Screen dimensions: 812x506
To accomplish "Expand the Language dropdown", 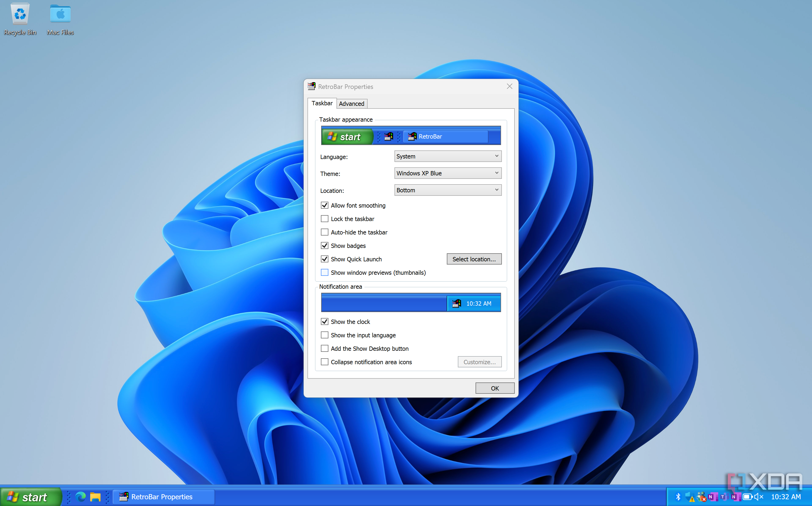I will point(448,156).
